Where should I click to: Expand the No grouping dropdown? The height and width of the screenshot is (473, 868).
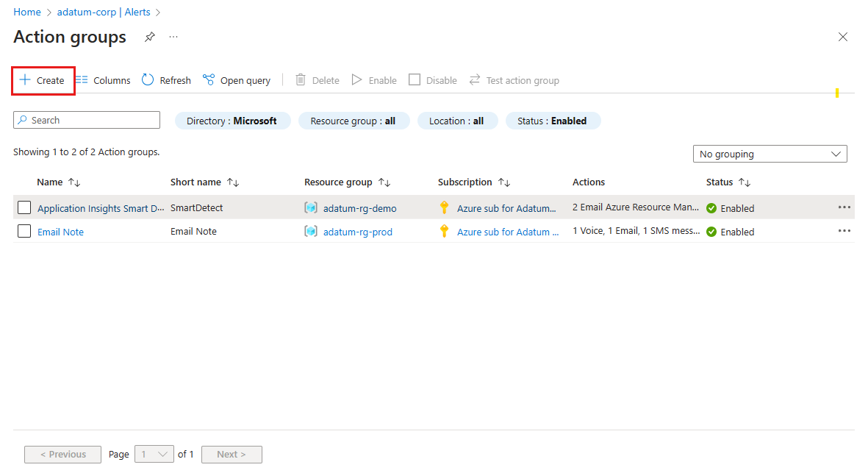770,154
